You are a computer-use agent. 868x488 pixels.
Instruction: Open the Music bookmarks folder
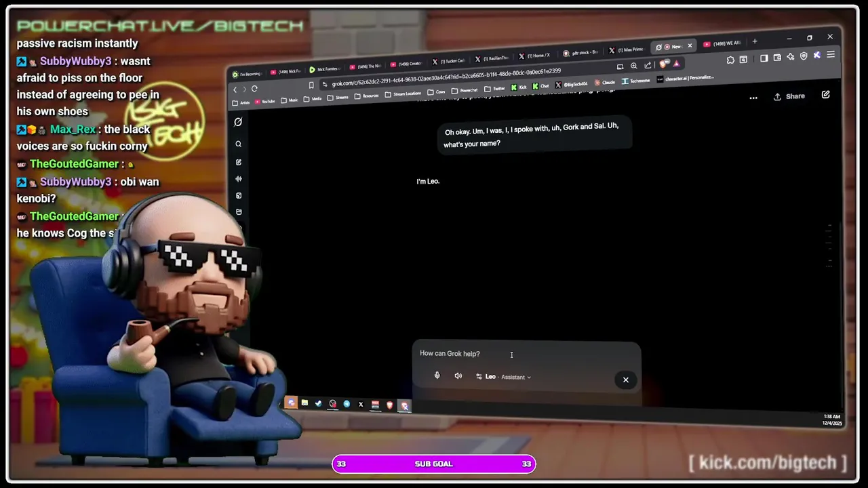tap(289, 100)
